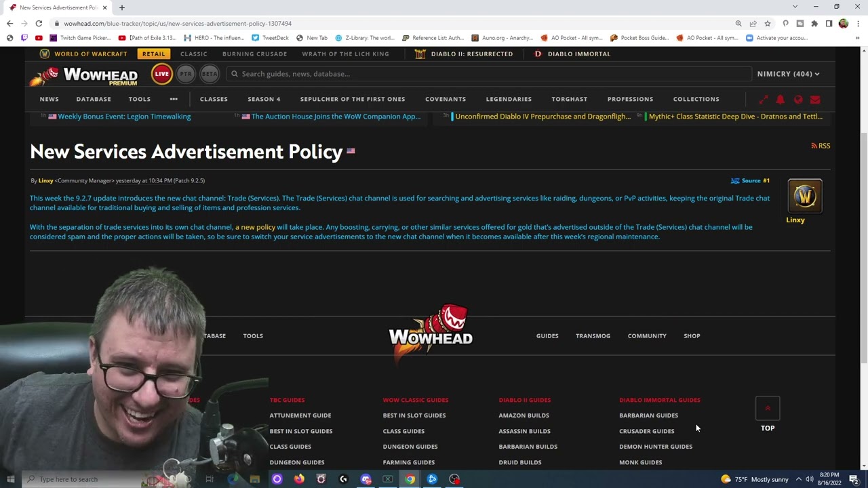This screenshot has height=488, width=868.
Task: Select the LIVE realm button
Action: pyautogui.click(x=161, y=74)
